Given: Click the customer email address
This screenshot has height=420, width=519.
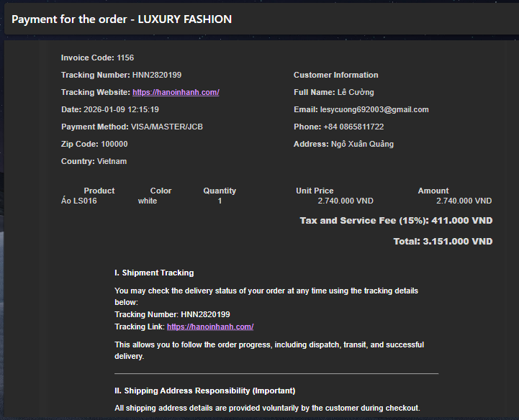Looking at the screenshot, I should [x=374, y=109].
